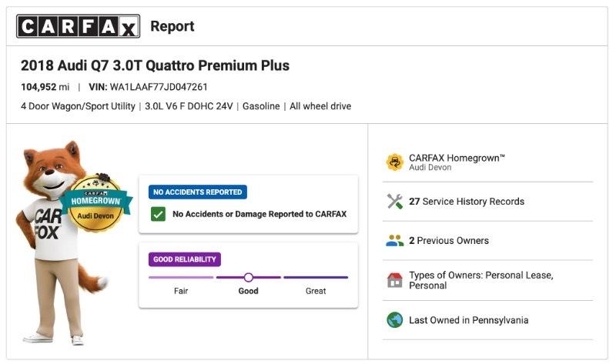
Task: Click the Good Reliability purple badge
Action: click(x=185, y=259)
